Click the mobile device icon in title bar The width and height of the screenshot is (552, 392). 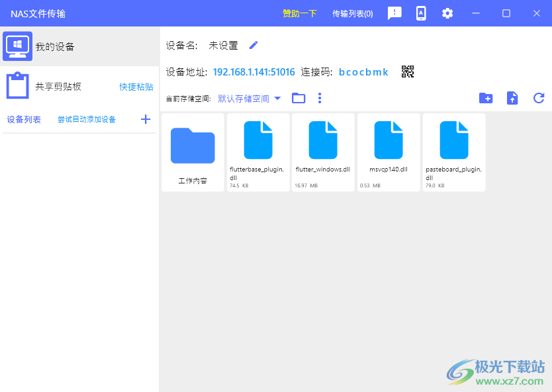[421, 13]
